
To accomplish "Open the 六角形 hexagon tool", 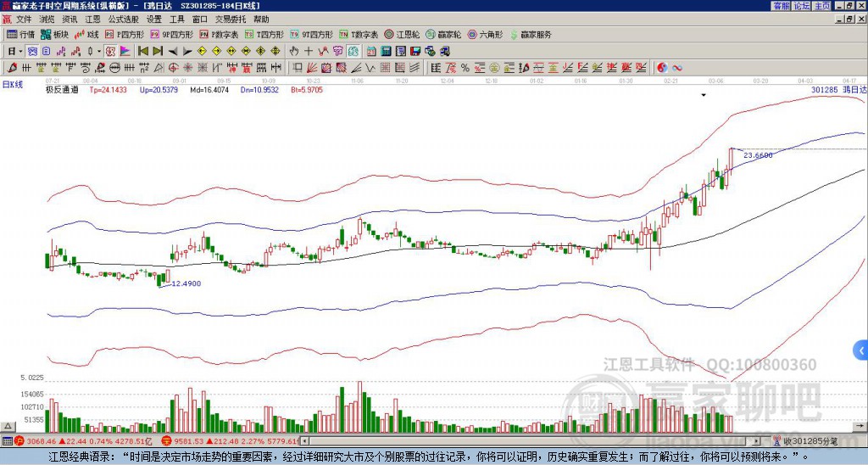I will pos(485,34).
